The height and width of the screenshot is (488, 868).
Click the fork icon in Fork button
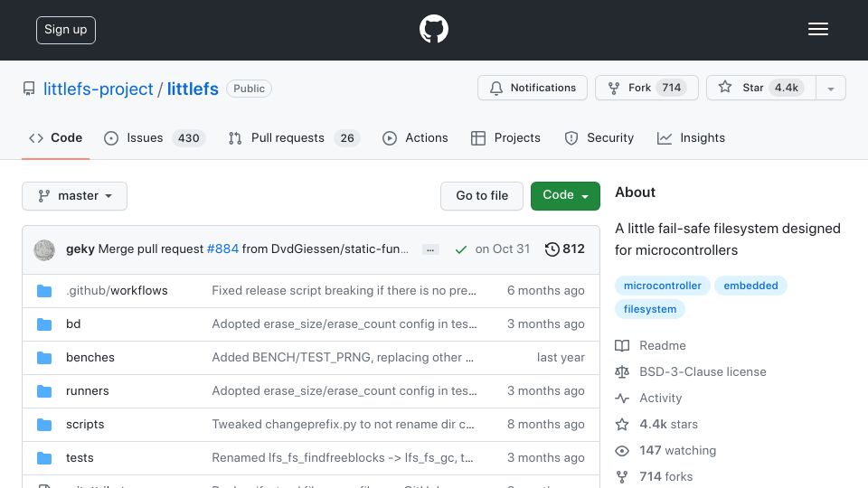point(614,89)
